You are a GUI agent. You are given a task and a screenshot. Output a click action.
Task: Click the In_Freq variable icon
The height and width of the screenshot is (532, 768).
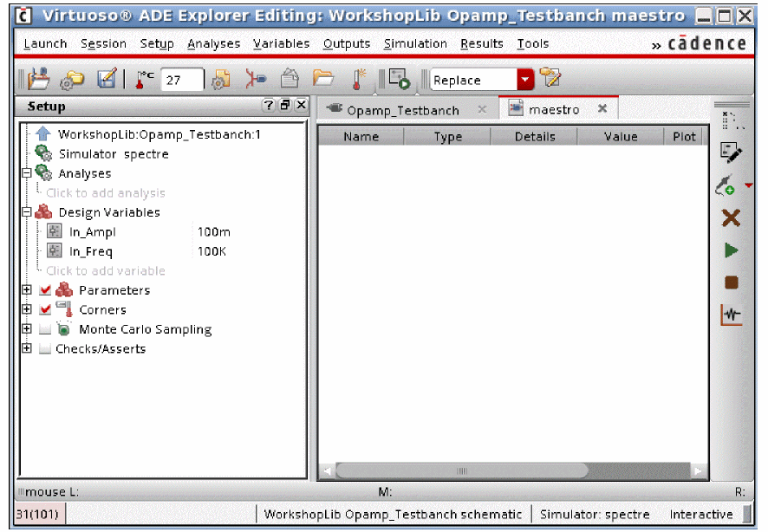click(x=55, y=250)
